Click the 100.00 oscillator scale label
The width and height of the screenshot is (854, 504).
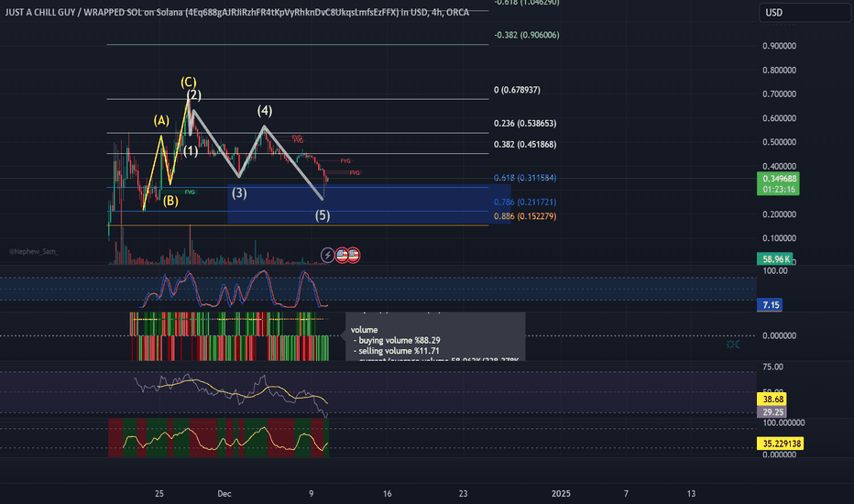[x=775, y=271]
